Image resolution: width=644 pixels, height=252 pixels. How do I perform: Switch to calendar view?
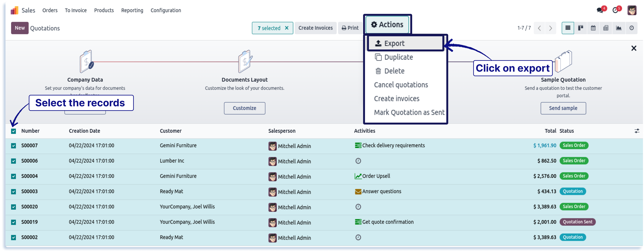(593, 28)
